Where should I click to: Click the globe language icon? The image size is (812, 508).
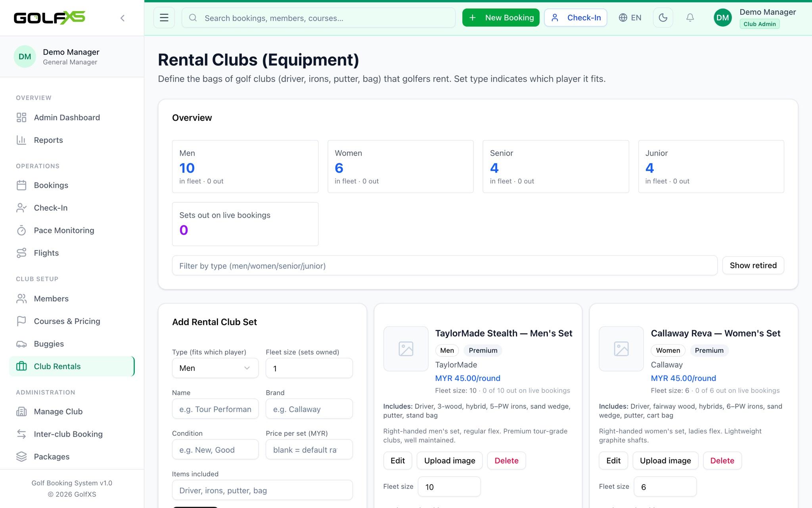[x=623, y=18]
